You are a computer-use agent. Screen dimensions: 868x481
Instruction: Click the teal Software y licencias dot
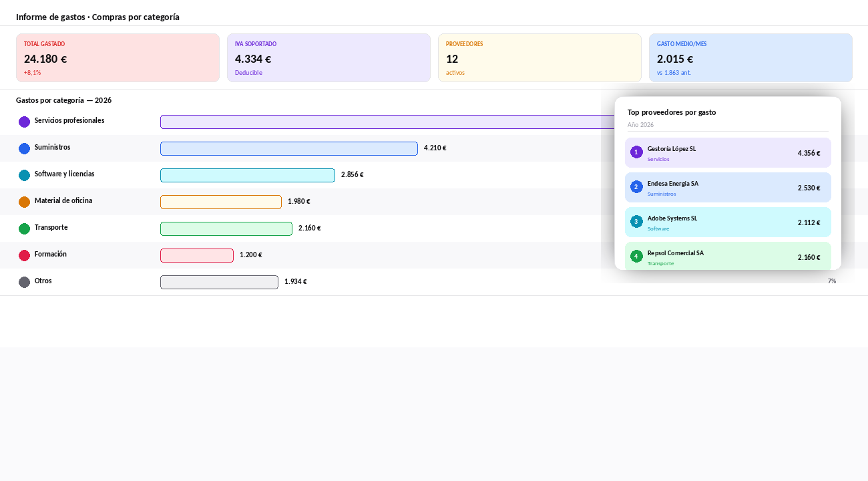25,175
